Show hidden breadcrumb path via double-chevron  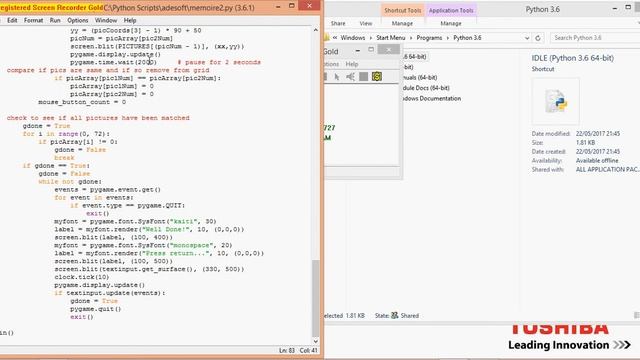335,38
